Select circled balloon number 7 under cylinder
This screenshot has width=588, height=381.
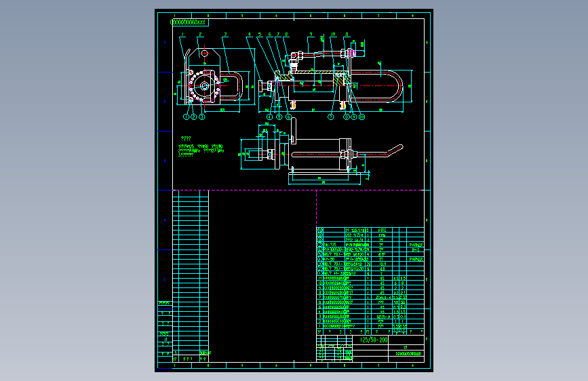click(x=331, y=117)
